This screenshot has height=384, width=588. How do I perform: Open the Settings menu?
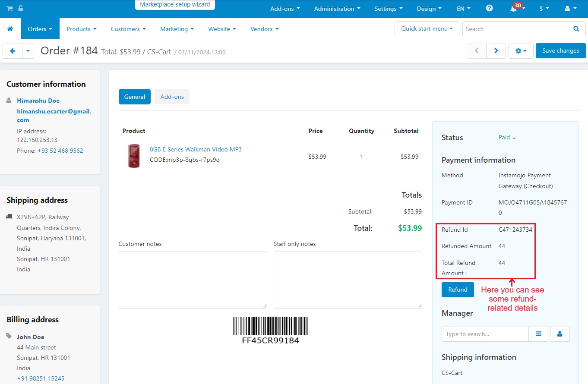point(389,9)
